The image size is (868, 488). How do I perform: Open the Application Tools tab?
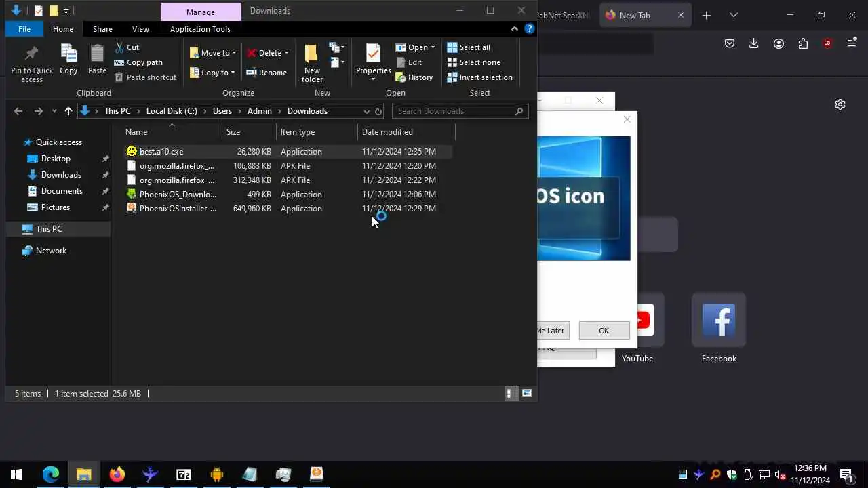[x=200, y=29]
